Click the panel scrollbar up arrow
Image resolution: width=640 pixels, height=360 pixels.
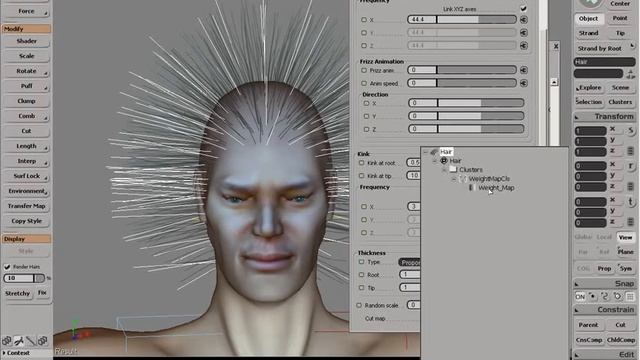pos(554,82)
